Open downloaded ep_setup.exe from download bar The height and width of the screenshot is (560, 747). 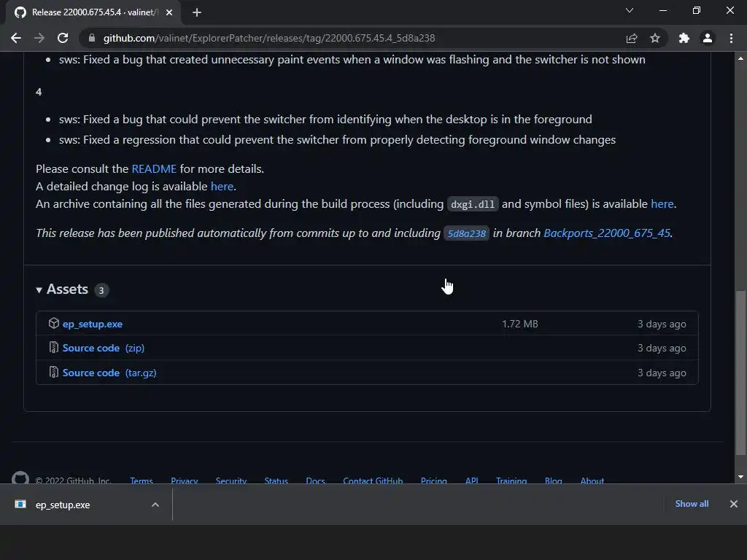point(62,505)
